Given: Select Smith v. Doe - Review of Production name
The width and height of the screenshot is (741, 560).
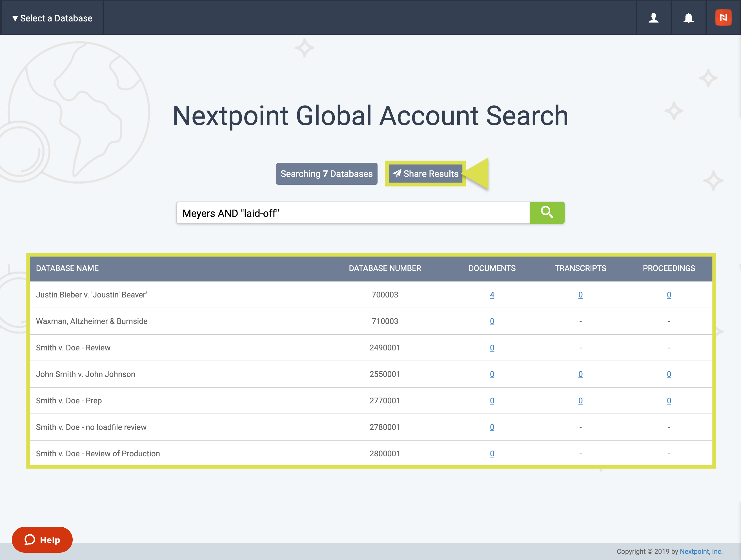Looking at the screenshot, I should [x=98, y=454].
